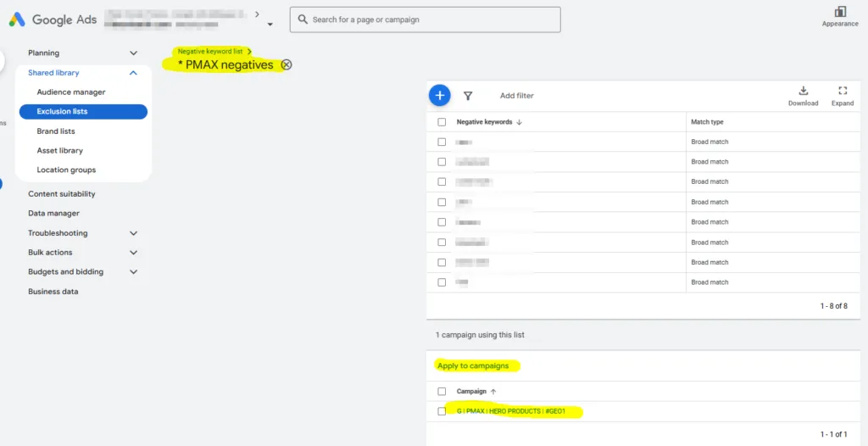
Task: Go to Data manager
Action: [53, 214]
